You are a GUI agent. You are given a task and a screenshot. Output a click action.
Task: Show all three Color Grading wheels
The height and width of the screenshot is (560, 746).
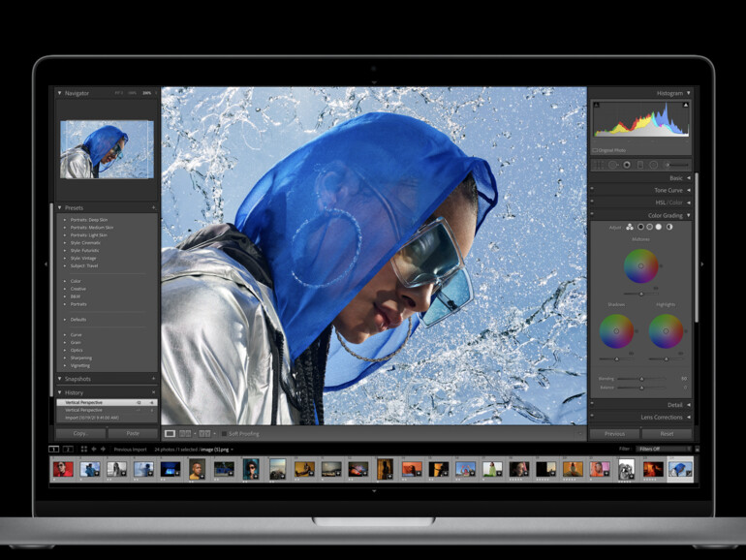tap(630, 227)
